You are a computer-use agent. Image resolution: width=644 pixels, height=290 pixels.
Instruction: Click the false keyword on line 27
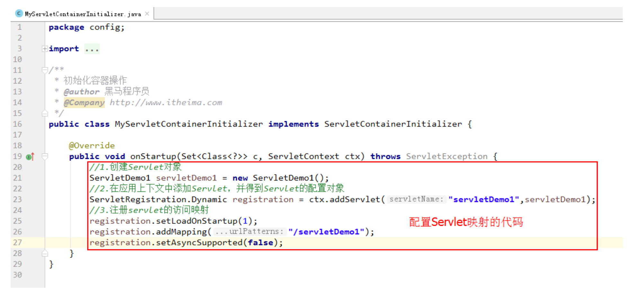pos(260,242)
